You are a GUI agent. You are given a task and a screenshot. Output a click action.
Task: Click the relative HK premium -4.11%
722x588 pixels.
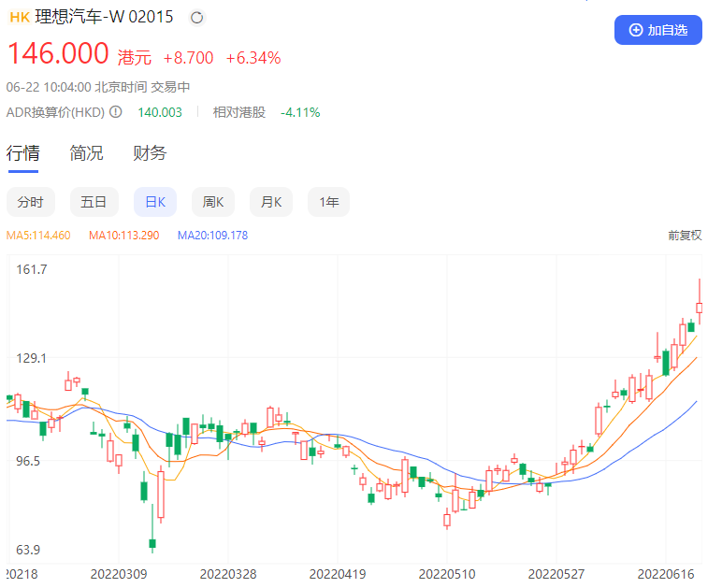point(300,112)
